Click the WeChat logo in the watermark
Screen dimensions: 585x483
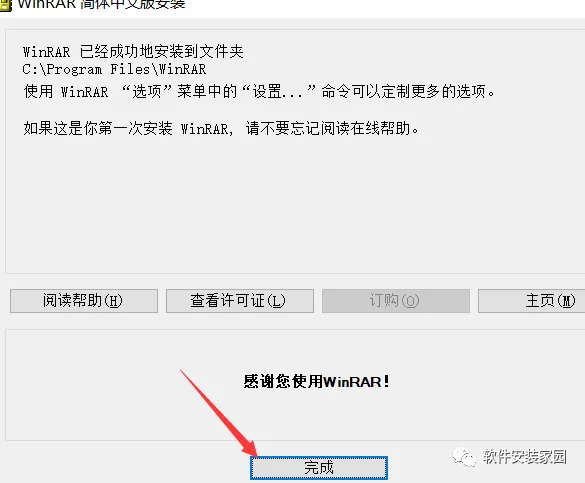coord(464,457)
